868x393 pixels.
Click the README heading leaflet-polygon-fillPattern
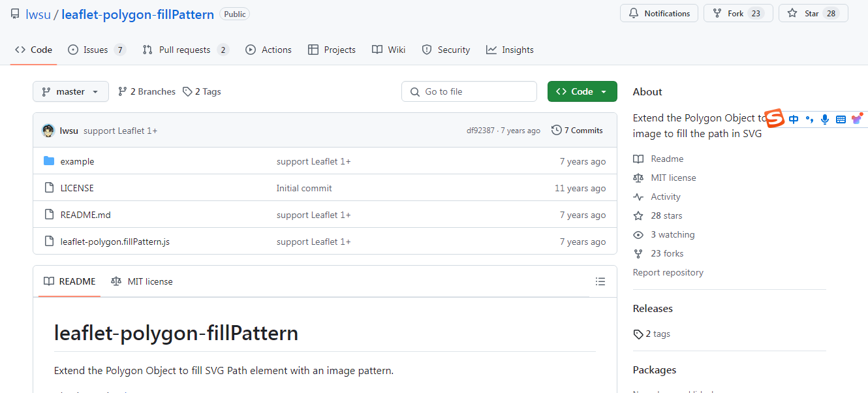(x=176, y=333)
